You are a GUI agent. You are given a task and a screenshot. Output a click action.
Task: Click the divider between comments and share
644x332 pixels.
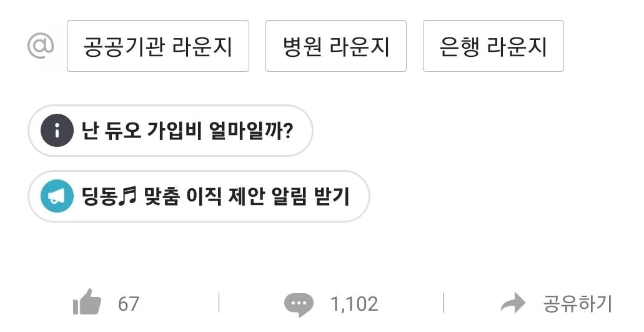(x=443, y=303)
